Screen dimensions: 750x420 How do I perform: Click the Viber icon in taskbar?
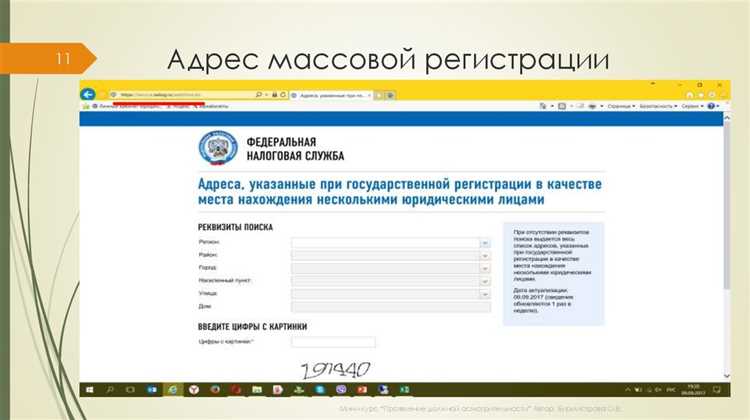[x=341, y=390]
